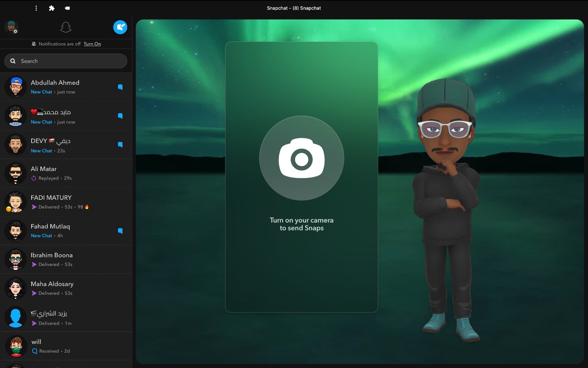The image size is (588, 368).
Task: Open chat with Ali Matar
Action: click(x=66, y=173)
